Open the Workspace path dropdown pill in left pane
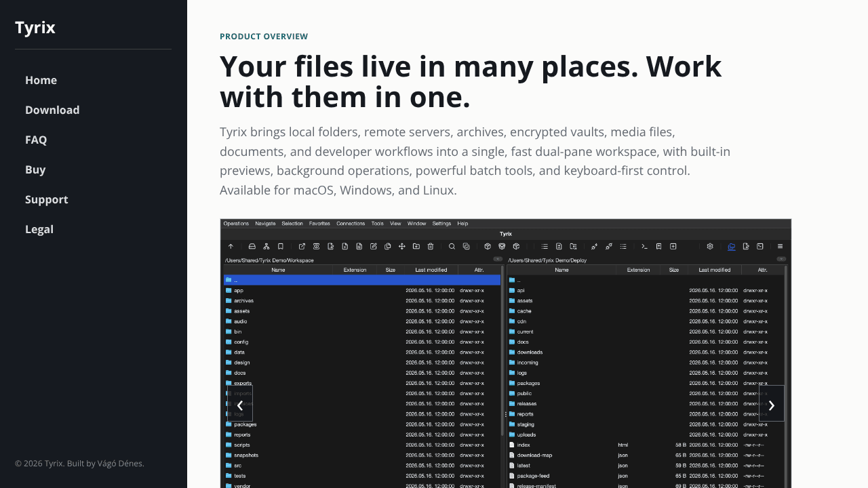The height and width of the screenshot is (488, 868). (x=498, y=259)
